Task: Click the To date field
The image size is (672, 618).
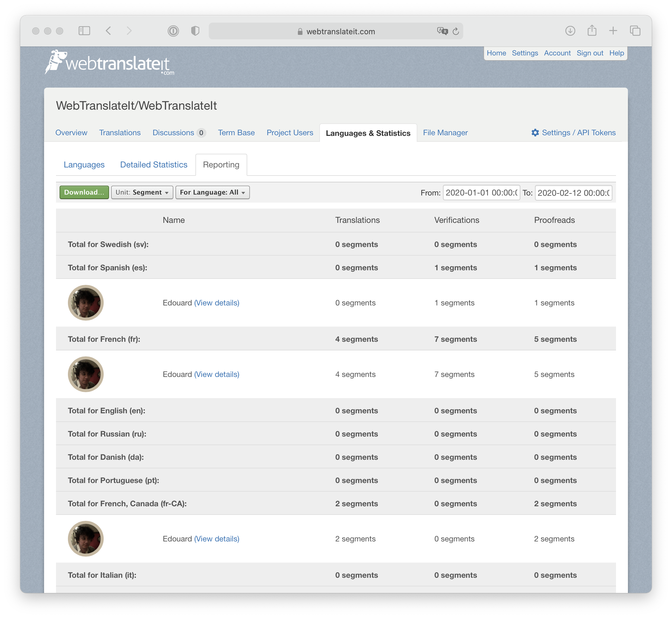Action: (573, 192)
